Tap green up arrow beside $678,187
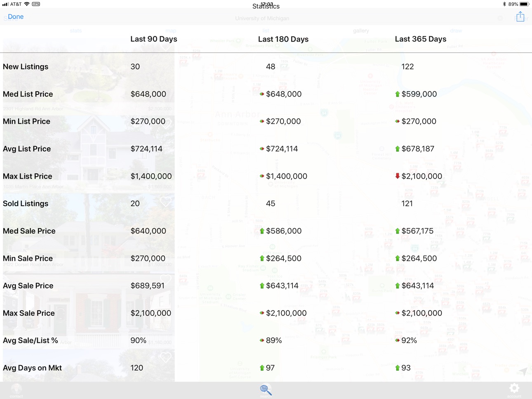This screenshot has width=532, height=399. coord(398,149)
